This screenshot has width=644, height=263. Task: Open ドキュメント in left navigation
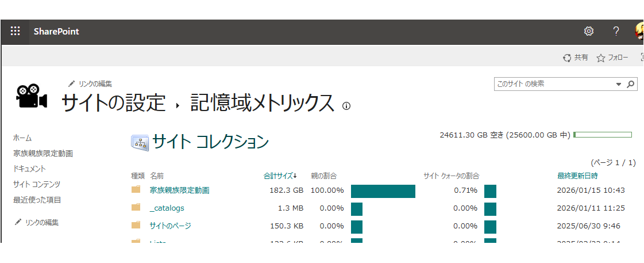pyautogui.click(x=29, y=169)
